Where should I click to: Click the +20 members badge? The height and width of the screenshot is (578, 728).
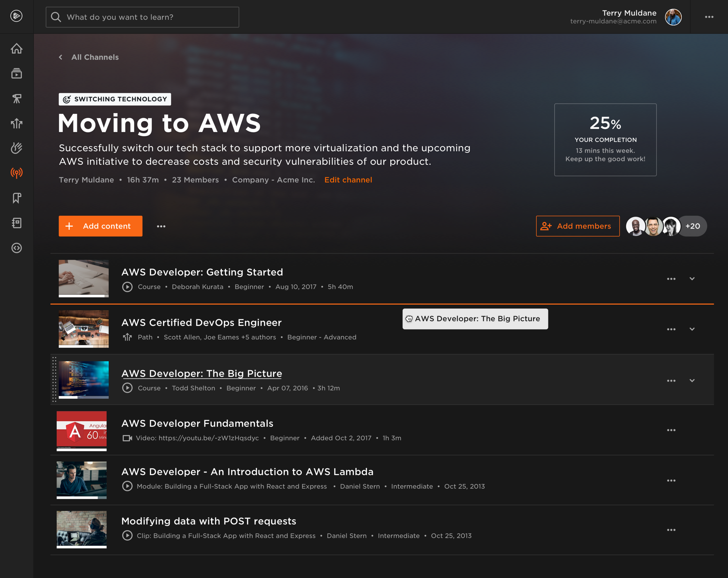pos(693,226)
